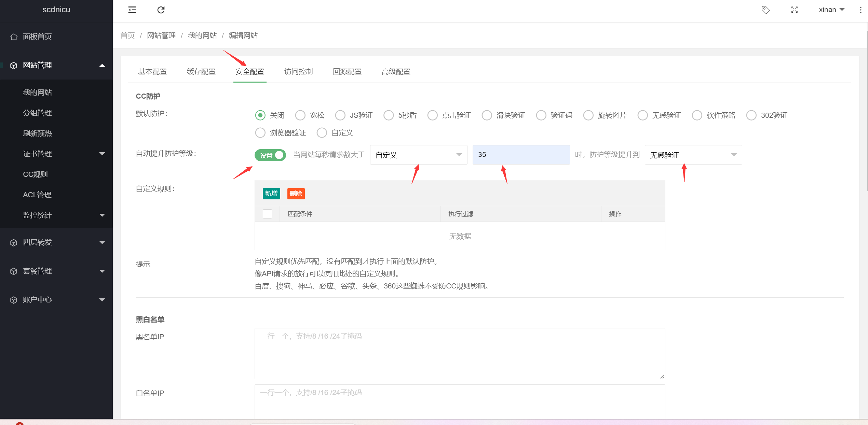
Task: Open the kebab menu at top right
Action: coord(860,10)
